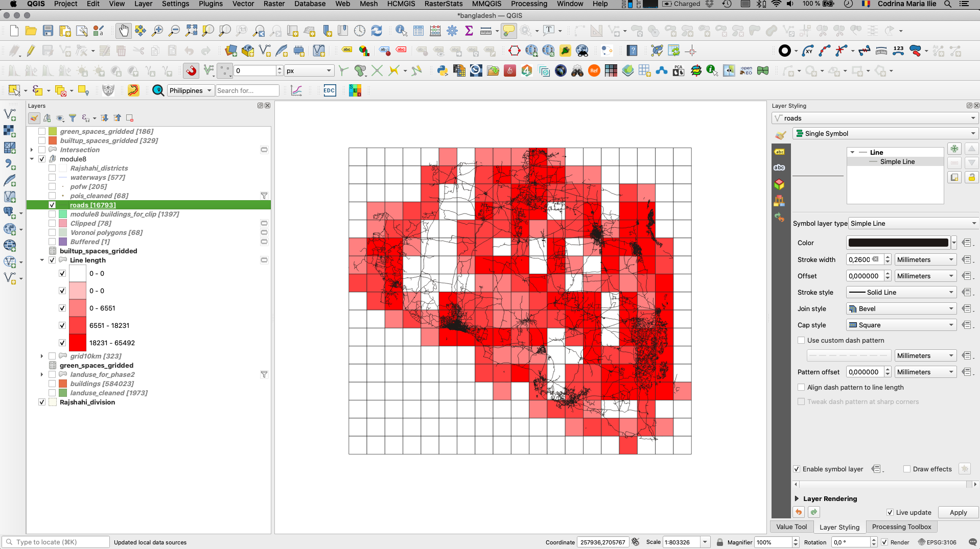Click the Profile tool chart icon

296,91
